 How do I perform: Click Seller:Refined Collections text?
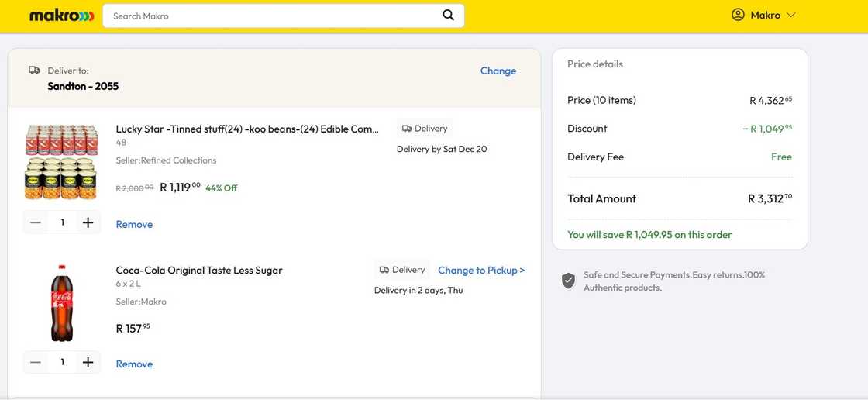(x=166, y=160)
